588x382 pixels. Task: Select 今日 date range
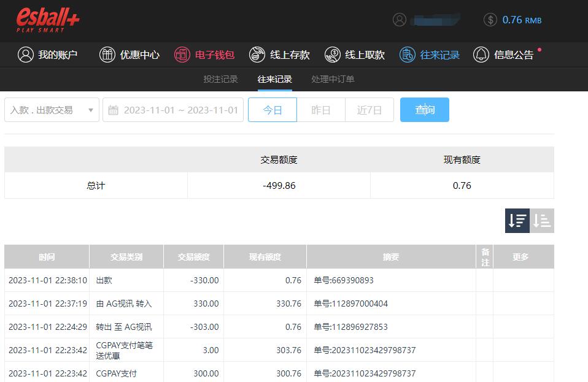272,110
